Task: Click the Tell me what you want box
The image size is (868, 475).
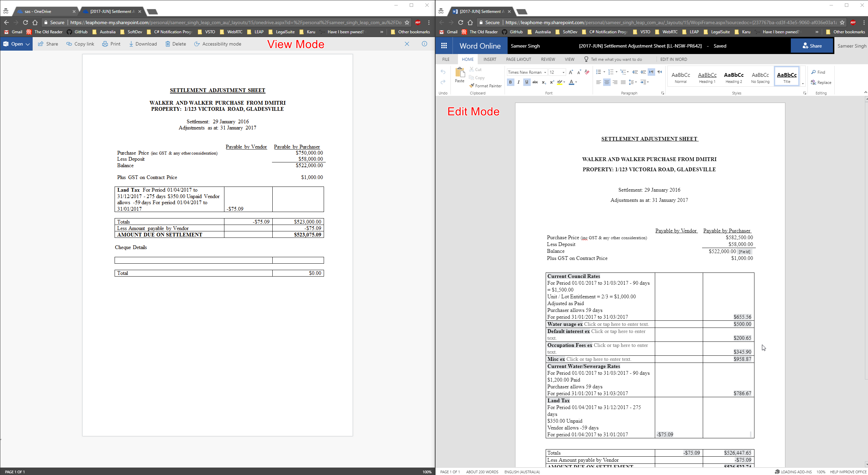Action: tap(616, 59)
